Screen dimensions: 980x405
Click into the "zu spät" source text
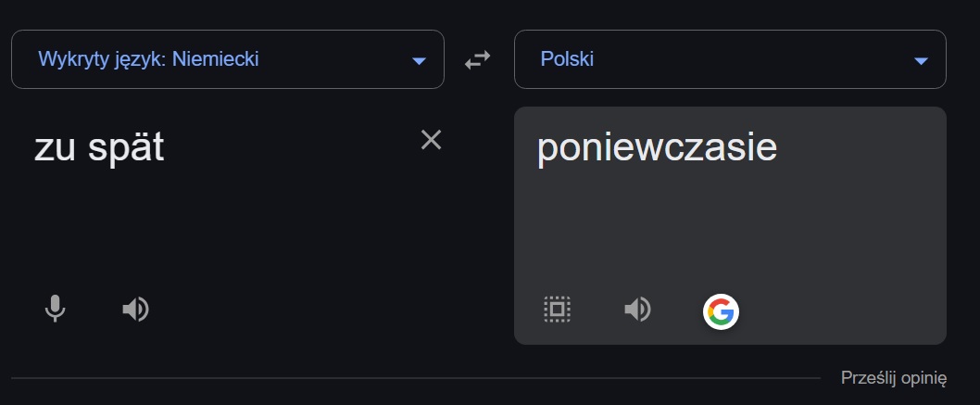point(99,148)
